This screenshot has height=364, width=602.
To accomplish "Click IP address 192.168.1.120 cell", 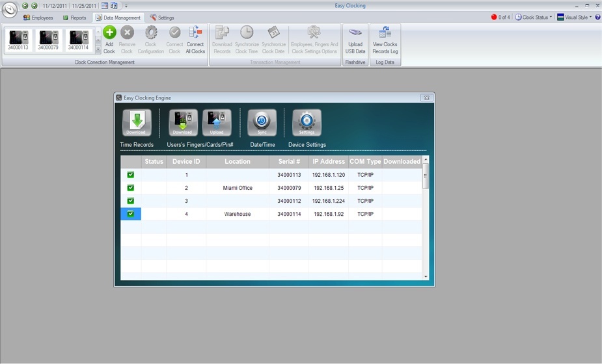I will [x=329, y=175].
